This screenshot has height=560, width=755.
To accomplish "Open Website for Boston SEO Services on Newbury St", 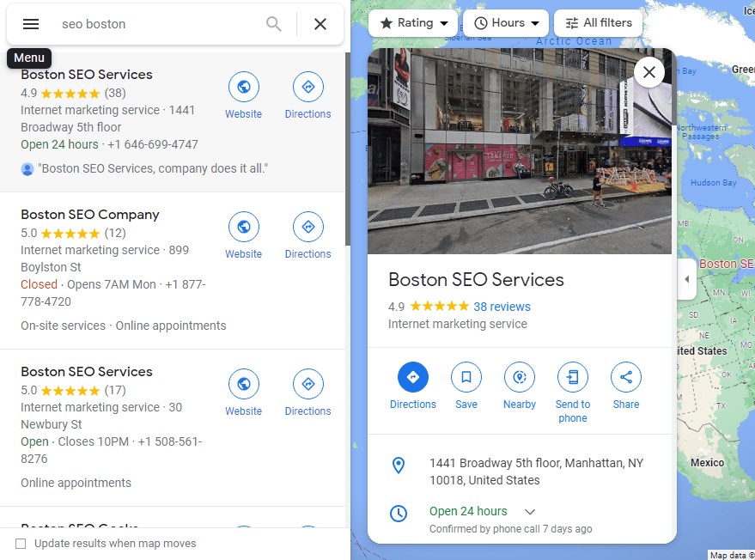I will [244, 393].
